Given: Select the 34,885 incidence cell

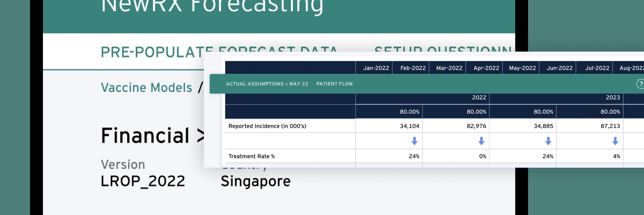Looking at the screenshot, I should point(523,126).
